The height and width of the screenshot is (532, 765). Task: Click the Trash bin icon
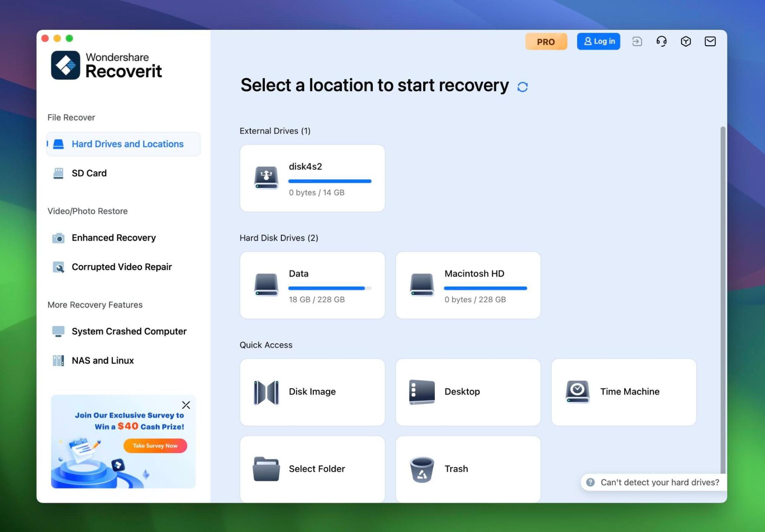coord(422,470)
